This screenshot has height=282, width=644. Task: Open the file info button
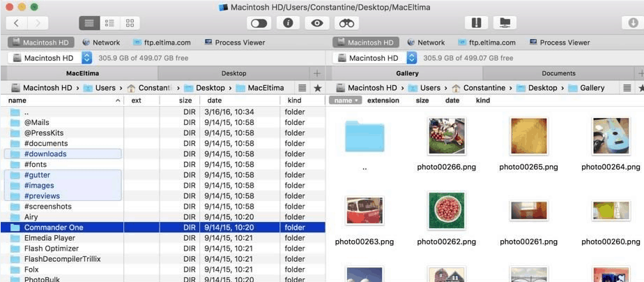point(288,23)
